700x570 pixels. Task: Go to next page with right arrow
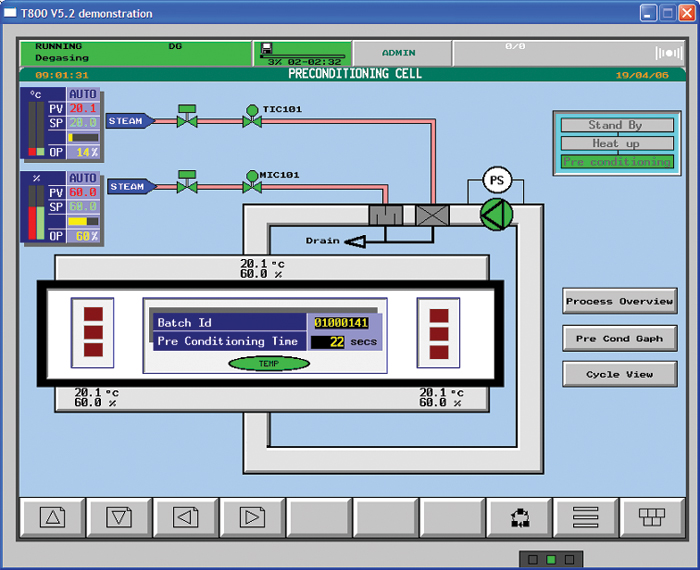252,517
